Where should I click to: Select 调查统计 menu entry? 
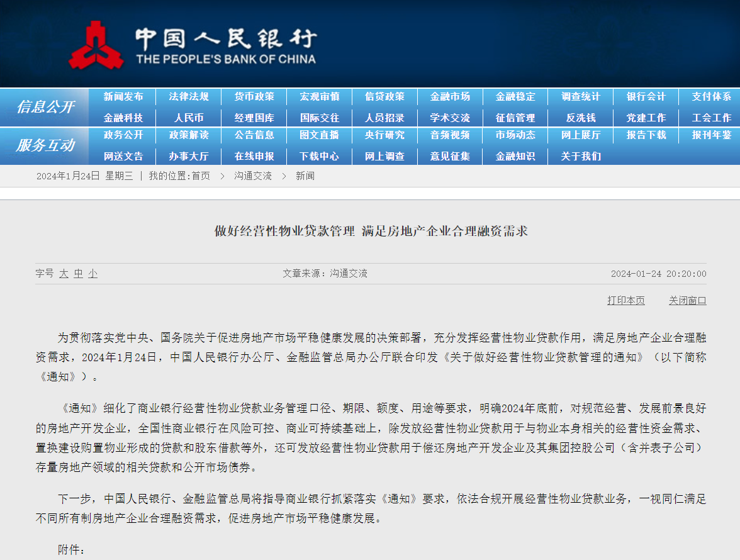pos(581,97)
